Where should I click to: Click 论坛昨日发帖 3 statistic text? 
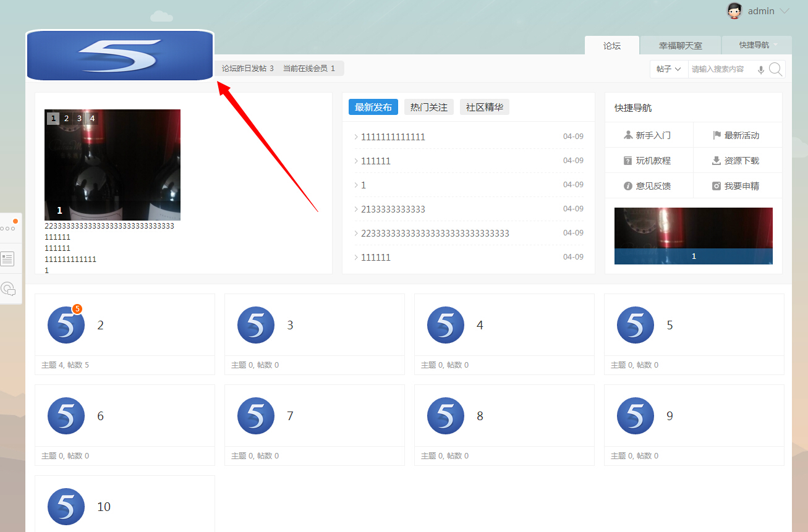[247, 69]
